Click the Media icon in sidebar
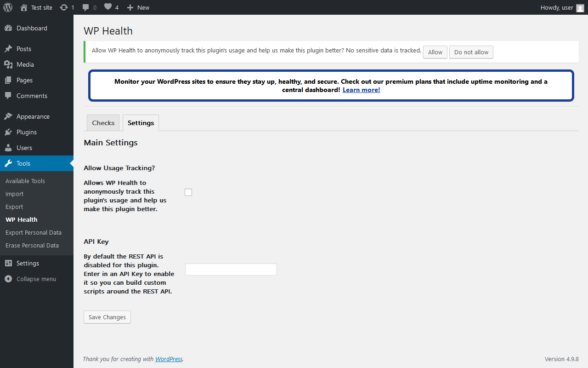 [8, 64]
